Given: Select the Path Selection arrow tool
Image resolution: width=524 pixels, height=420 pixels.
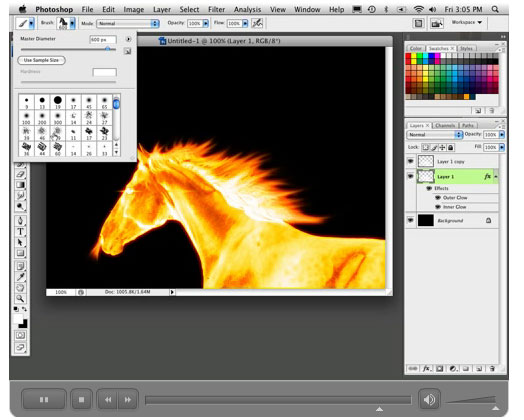Looking at the screenshot, I should [x=20, y=242].
